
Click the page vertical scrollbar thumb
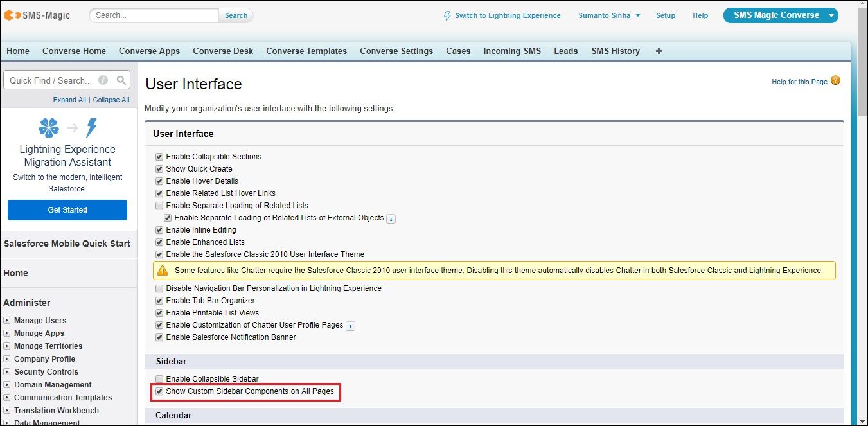(862, 61)
